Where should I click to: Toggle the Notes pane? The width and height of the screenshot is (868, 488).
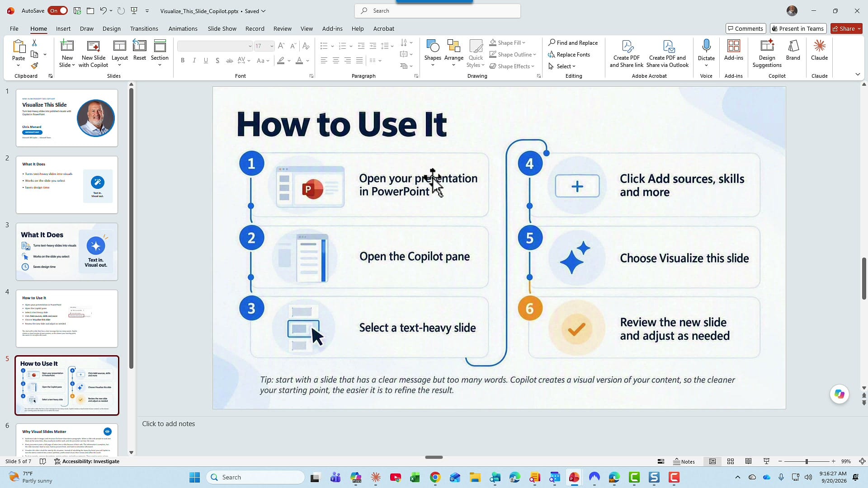[684, 461]
